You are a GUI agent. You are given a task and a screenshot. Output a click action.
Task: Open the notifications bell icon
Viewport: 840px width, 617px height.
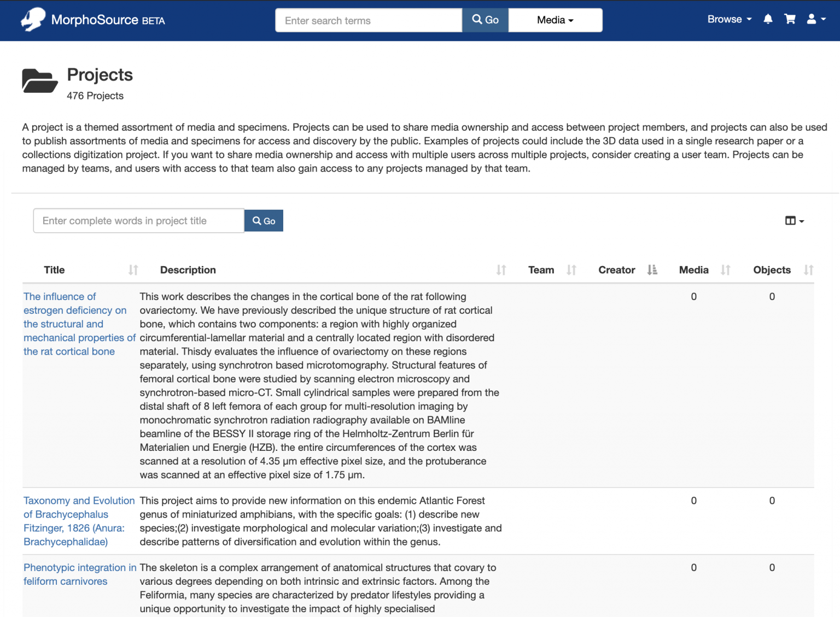pyautogui.click(x=768, y=19)
